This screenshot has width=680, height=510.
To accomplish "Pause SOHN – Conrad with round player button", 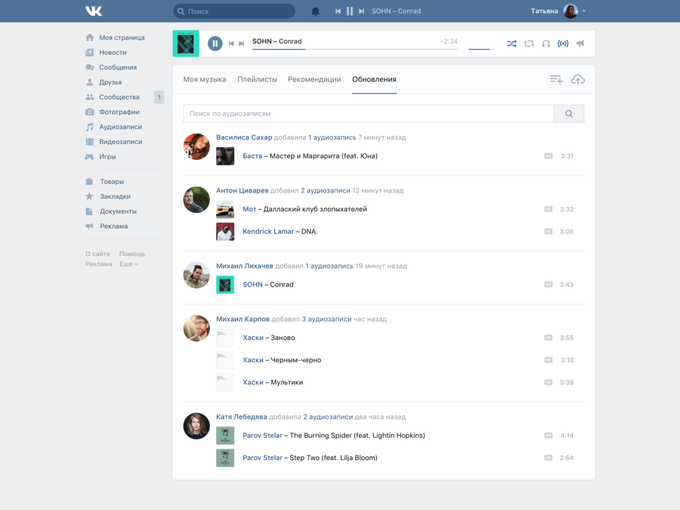I will tap(215, 43).
